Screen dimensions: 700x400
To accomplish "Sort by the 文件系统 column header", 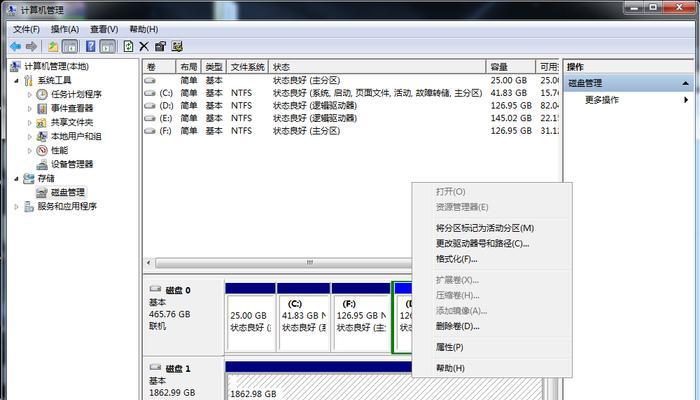I will [x=247, y=67].
